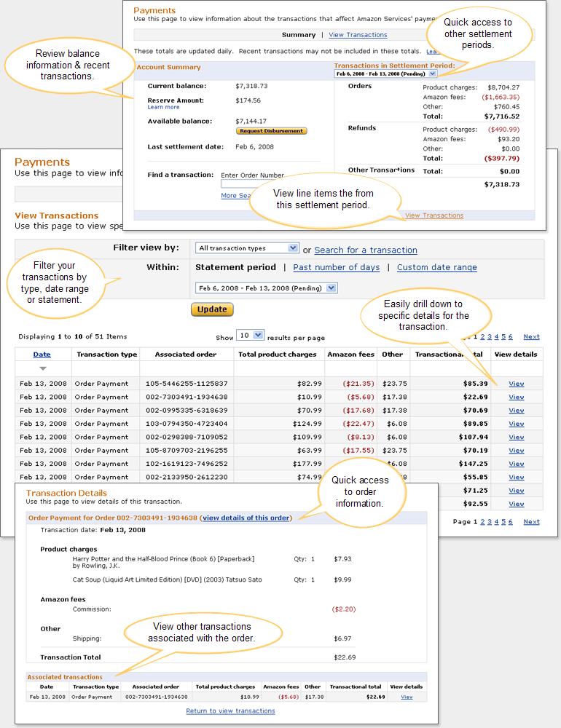The width and height of the screenshot is (561, 728).
Task: Click the ($397.79) refunds total
Action: pos(502,158)
